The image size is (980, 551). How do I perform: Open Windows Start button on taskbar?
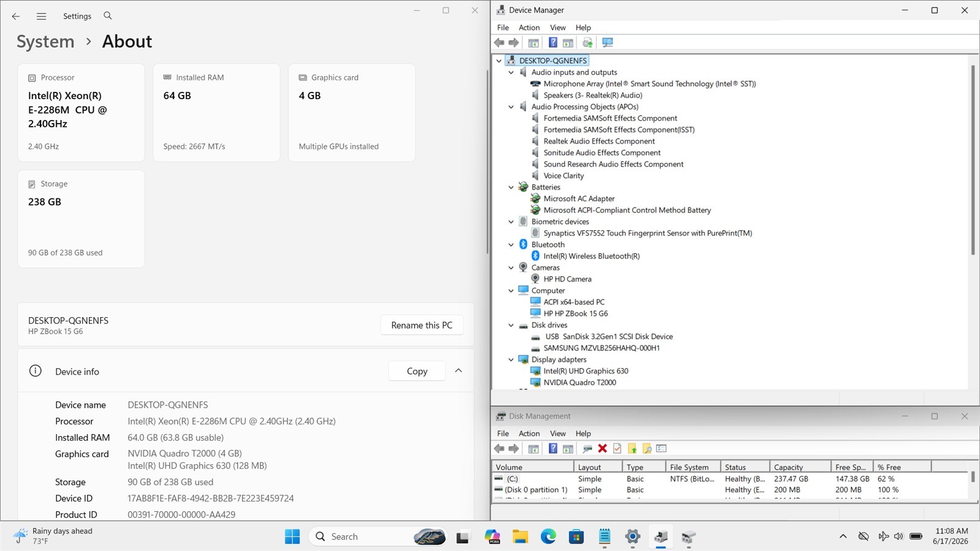(x=292, y=537)
